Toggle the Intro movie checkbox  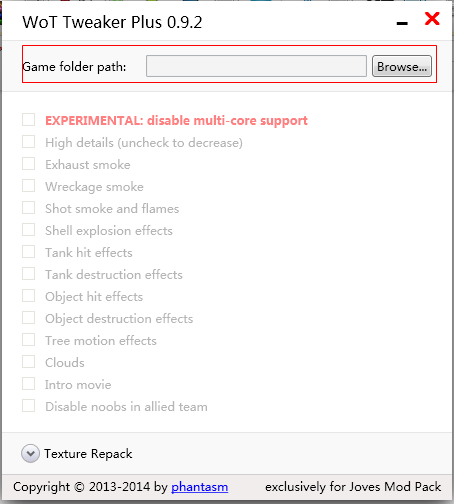coord(28,384)
